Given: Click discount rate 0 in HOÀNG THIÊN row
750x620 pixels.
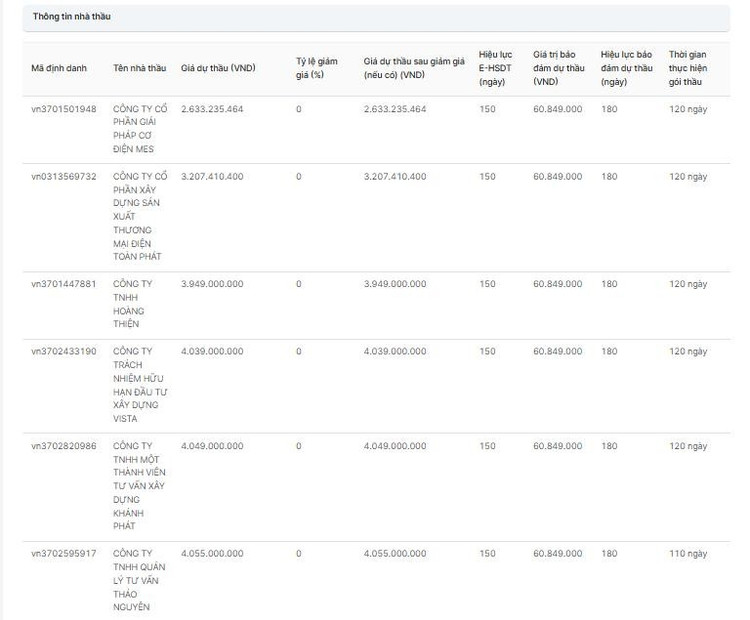Looking at the screenshot, I should point(298,284).
